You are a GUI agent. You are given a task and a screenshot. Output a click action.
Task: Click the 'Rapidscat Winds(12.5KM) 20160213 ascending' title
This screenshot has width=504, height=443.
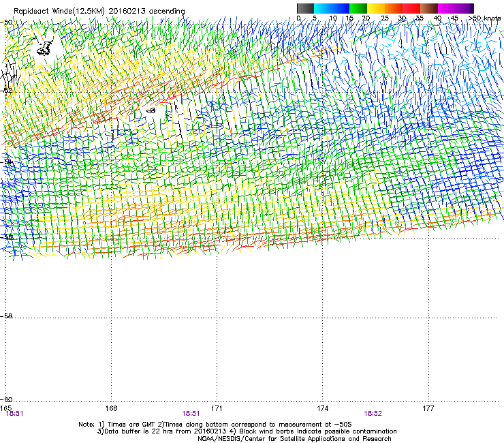pyautogui.click(x=99, y=12)
